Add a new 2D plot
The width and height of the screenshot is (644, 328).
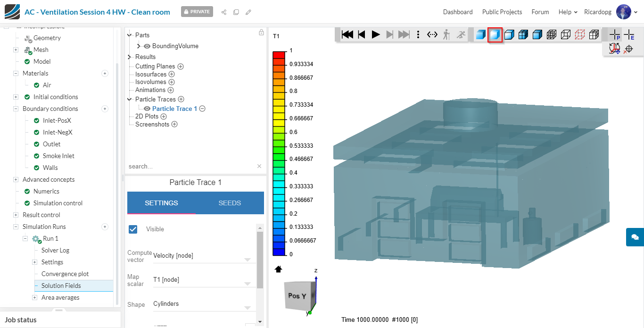pos(164,117)
